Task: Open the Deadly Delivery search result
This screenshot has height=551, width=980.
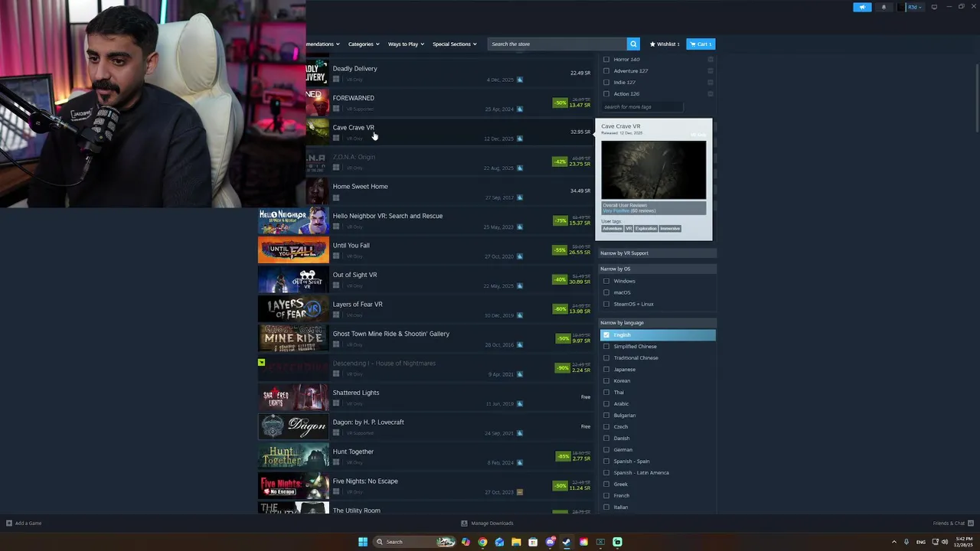Action: coord(449,73)
